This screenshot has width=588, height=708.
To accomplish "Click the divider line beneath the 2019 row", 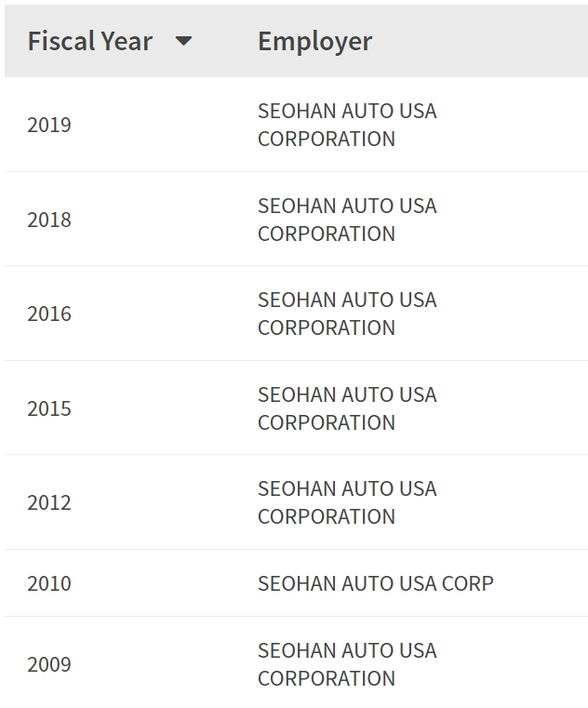I will (296, 171).
